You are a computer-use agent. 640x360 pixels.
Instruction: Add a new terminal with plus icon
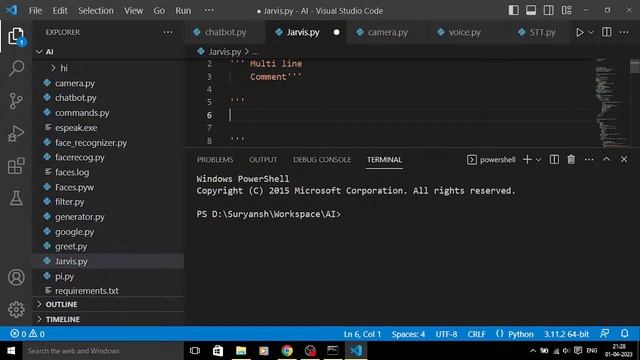pos(527,160)
